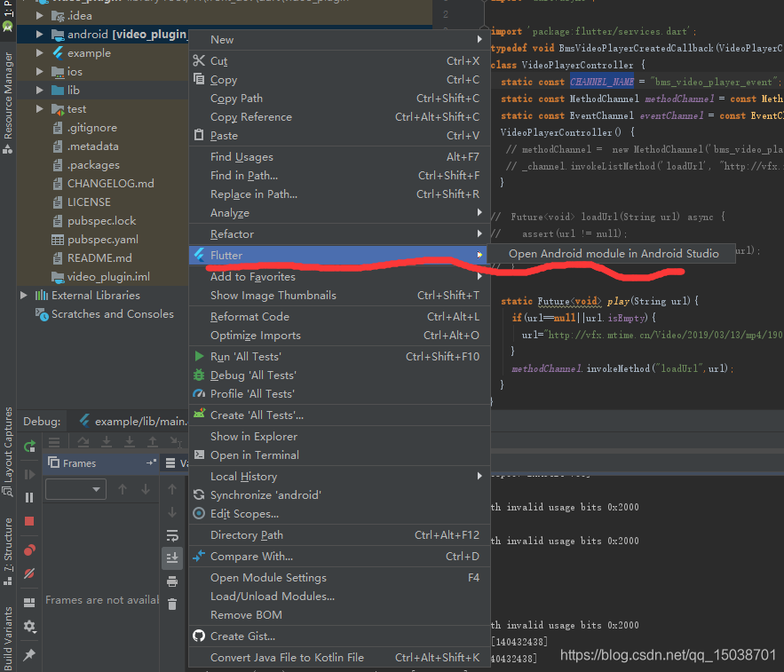Click View Breakpoints icon
The image size is (784, 672).
click(29, 550)
